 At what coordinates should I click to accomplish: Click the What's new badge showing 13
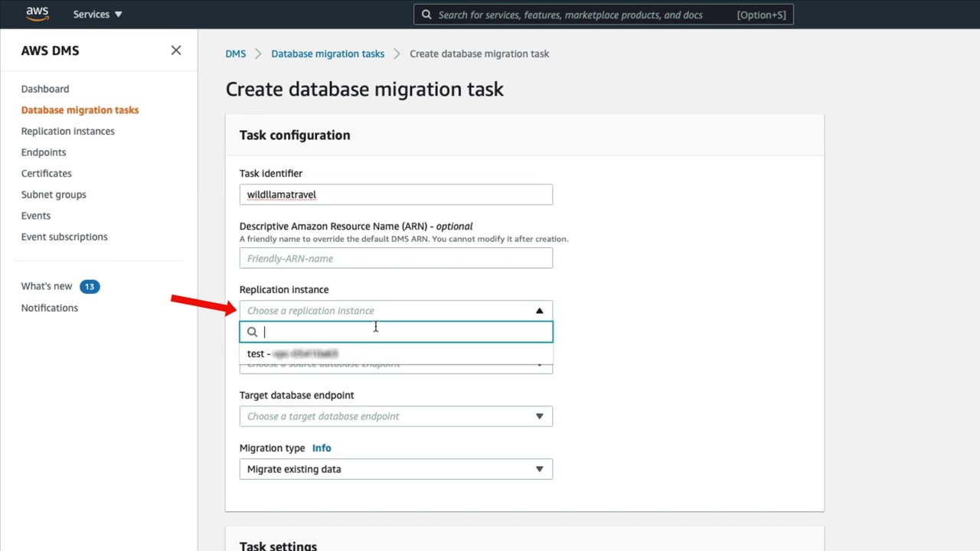[90, 286]
